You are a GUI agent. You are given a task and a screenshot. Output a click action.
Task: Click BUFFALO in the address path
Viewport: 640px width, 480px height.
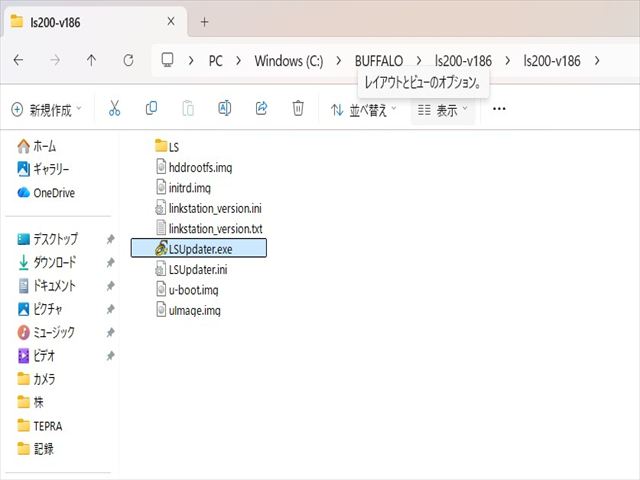(x=378, y=60)
